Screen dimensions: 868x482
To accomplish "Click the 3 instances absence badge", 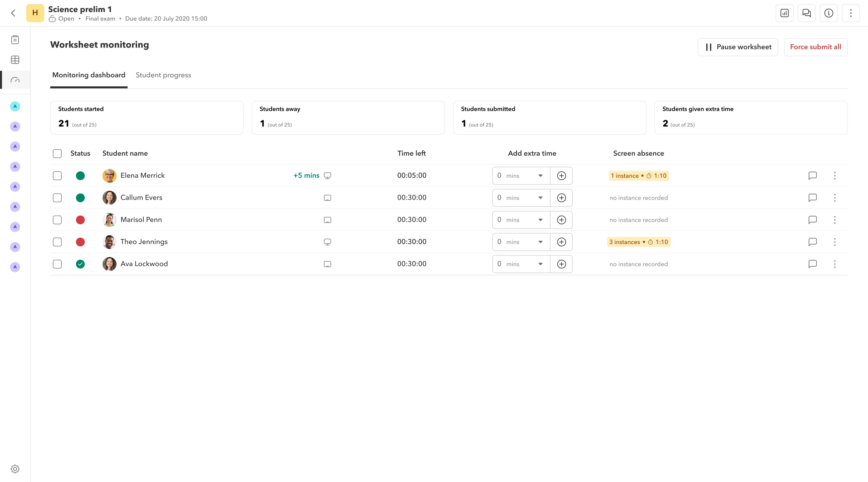I will pos(639,242).
